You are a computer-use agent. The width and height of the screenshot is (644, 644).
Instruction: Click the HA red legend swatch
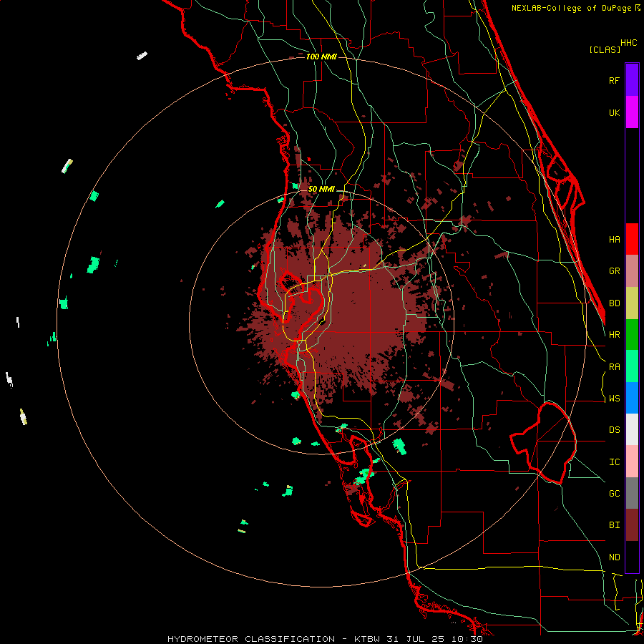point(632,239)
